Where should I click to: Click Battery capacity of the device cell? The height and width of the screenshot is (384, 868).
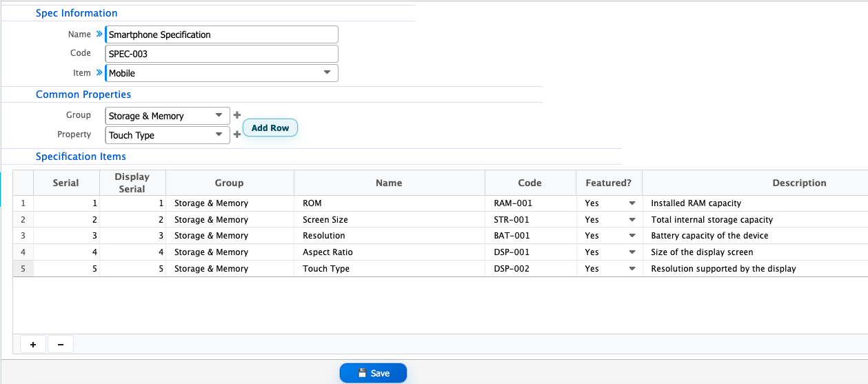pos(755,236)
